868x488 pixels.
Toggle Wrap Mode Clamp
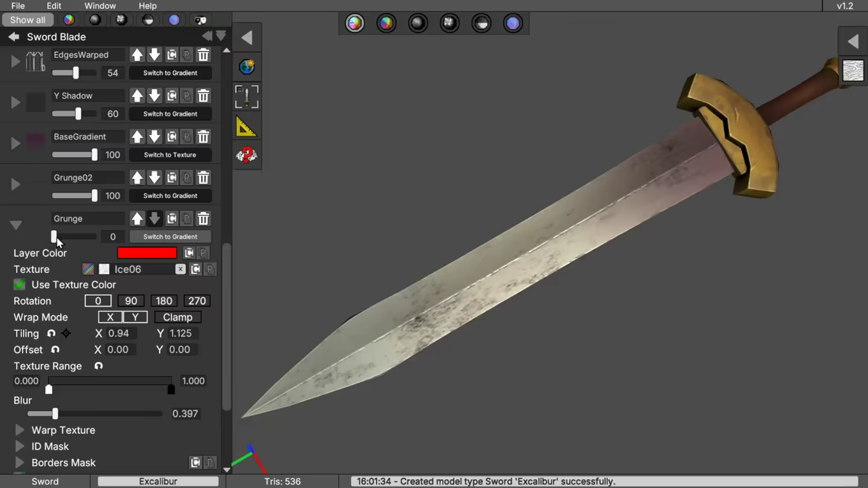[178, 317]
